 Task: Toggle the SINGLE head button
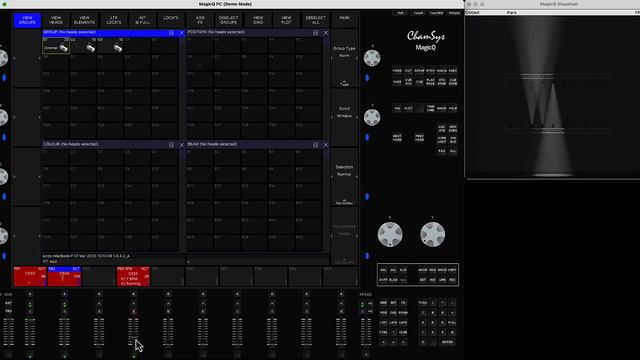point(453,140)
